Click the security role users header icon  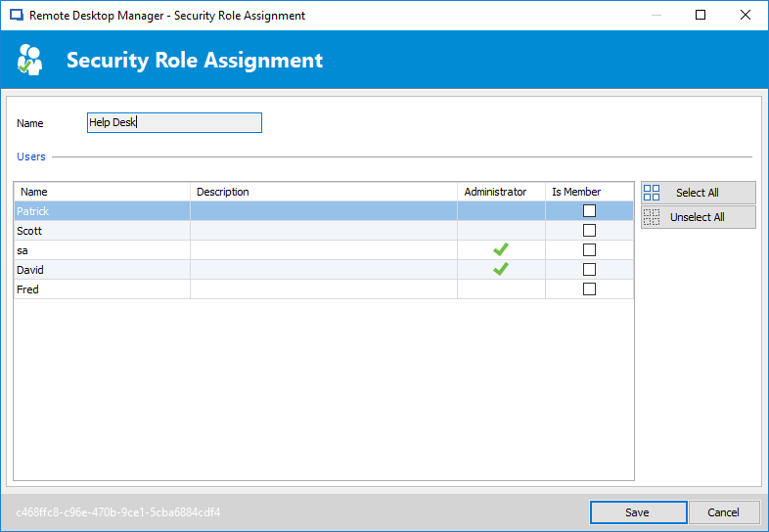click(30, 60)
